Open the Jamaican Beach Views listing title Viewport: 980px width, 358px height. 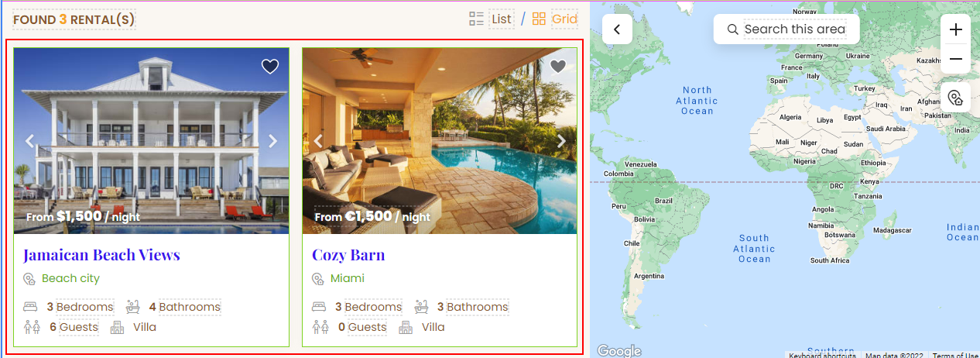click(101, 255)
